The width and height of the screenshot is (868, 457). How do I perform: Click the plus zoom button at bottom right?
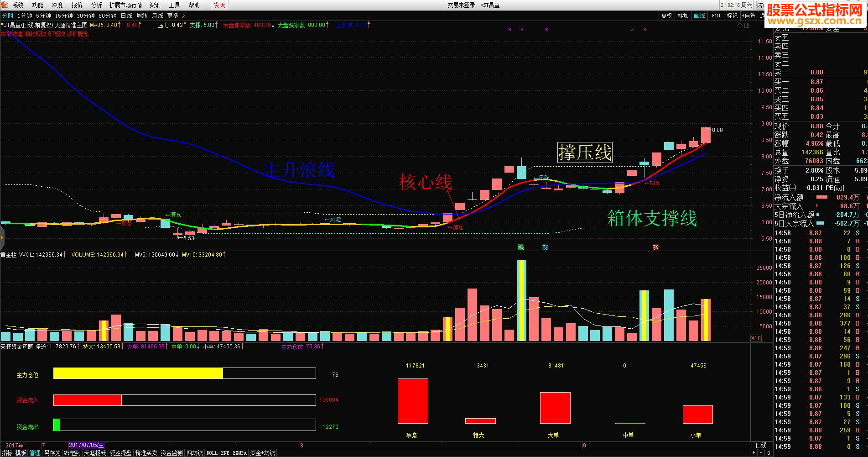pyautogui.click(x=754, y=453)
